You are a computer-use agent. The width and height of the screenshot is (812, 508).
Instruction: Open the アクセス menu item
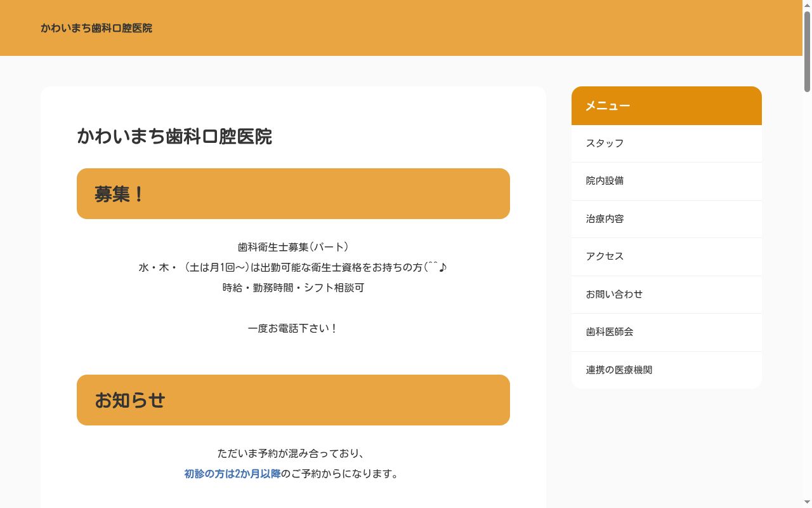pos(666,257)
